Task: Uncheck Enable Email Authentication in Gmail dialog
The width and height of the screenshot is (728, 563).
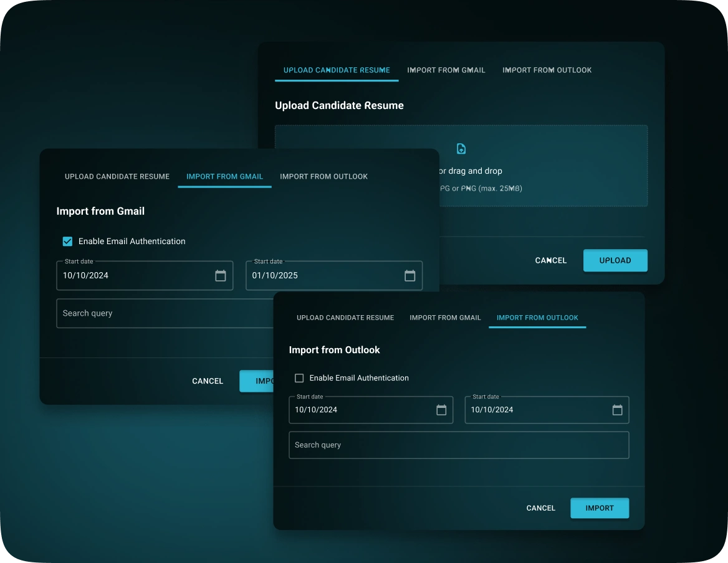Action: (67, 242)
